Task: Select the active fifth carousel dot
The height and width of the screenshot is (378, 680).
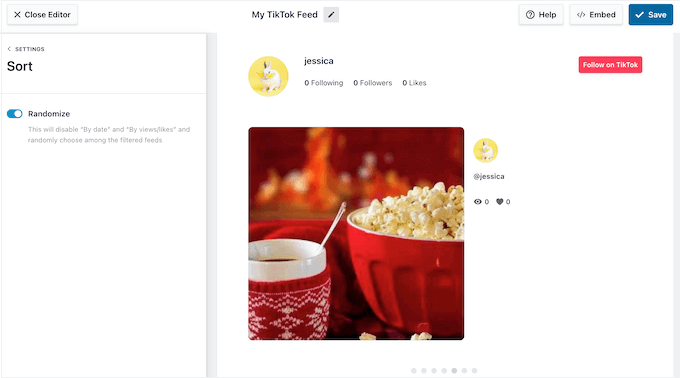Action: 454,371
